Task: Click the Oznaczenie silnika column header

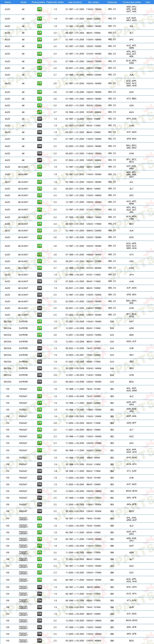Action: coord(132,2)
